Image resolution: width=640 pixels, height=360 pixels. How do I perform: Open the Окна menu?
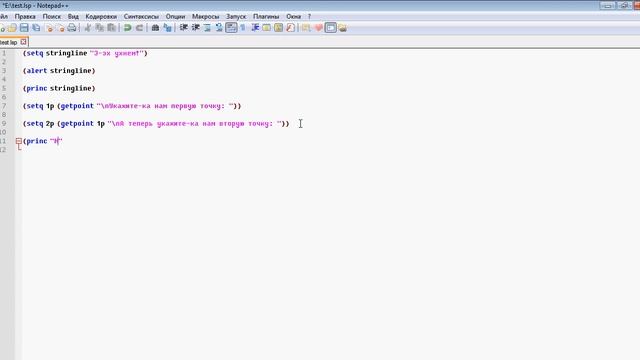(x=293, y=16)
